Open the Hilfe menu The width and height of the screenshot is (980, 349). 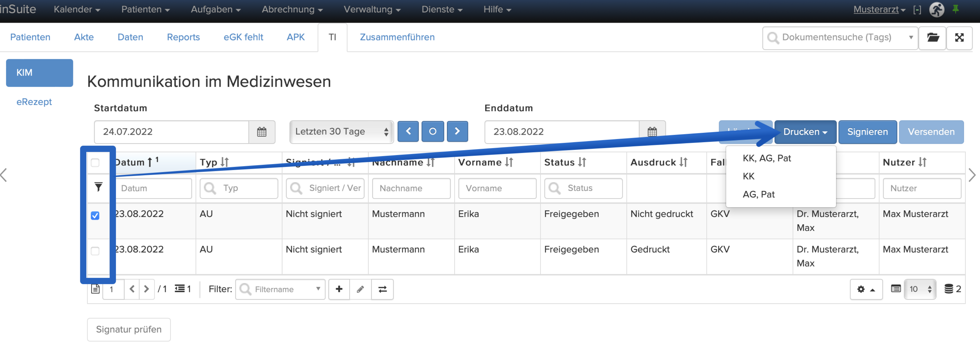[497, 9]
